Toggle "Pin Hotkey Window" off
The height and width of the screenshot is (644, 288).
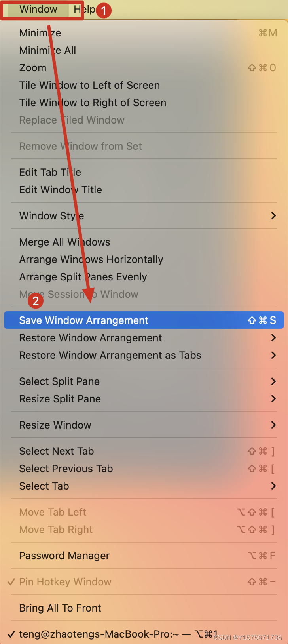(65, 582)
